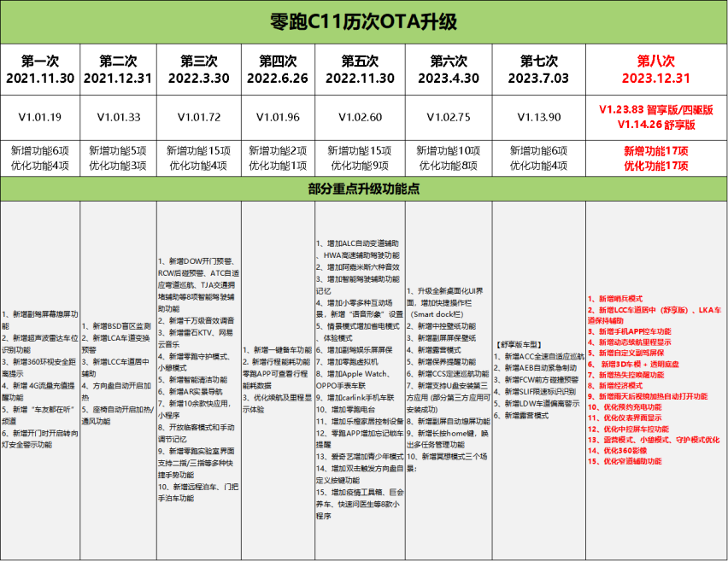Click '8、增加Apple Watch、OPPO手表车联' entry
This screenshot has height=561, width=728.
tap(354, 380)
